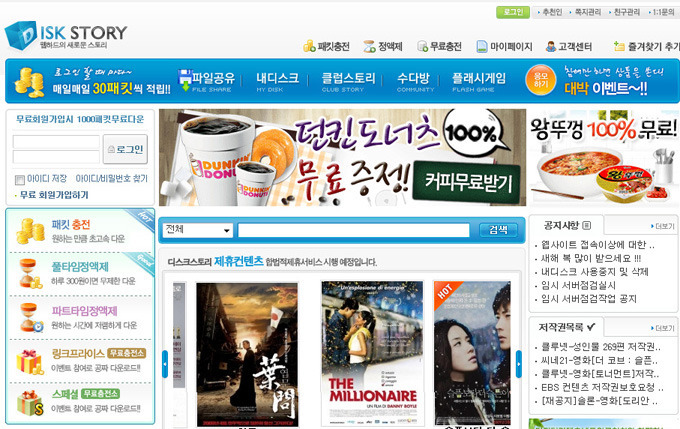Slide movie carousel to previous posters
Screen dimensions: 680x429
tap(165, 364)
